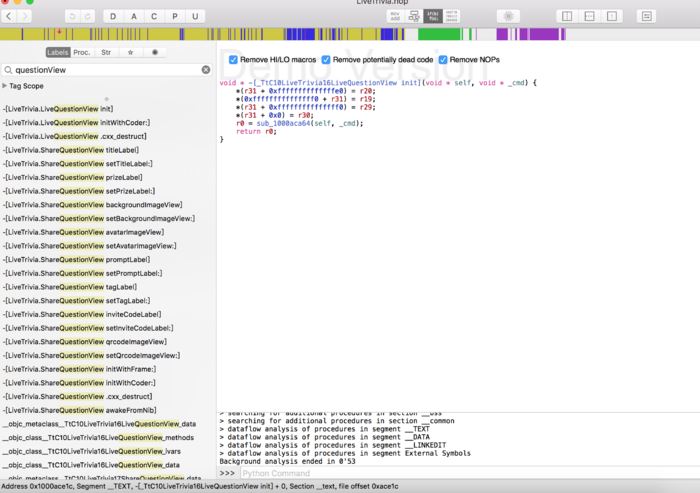Uncheck Remove HI/LO macros
This screenshot has width=700, height=493.
point(233,60)
